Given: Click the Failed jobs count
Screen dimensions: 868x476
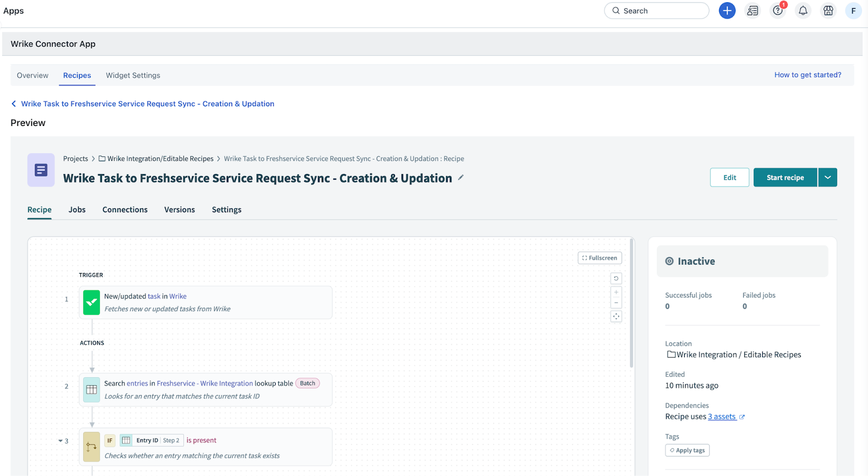Looking at the screenshot, I should pyautogui.click(x=745, y=307).
